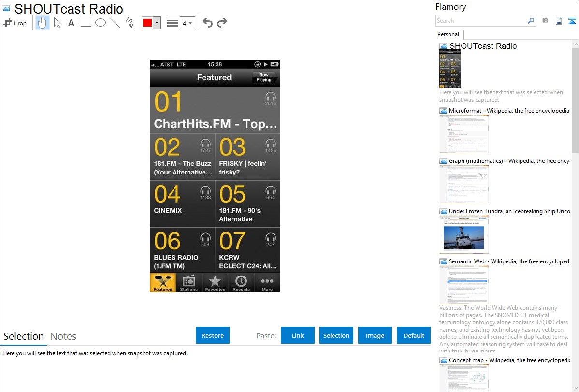Click the Microformat - Wikipedia title text
Image resolution: width=579 pixels, height=392 pixels.
click(x=509, y=111)
